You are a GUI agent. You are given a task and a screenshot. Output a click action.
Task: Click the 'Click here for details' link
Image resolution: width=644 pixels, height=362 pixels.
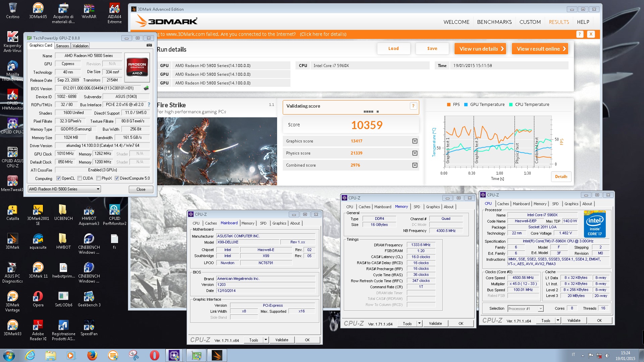tap(323, 34)
